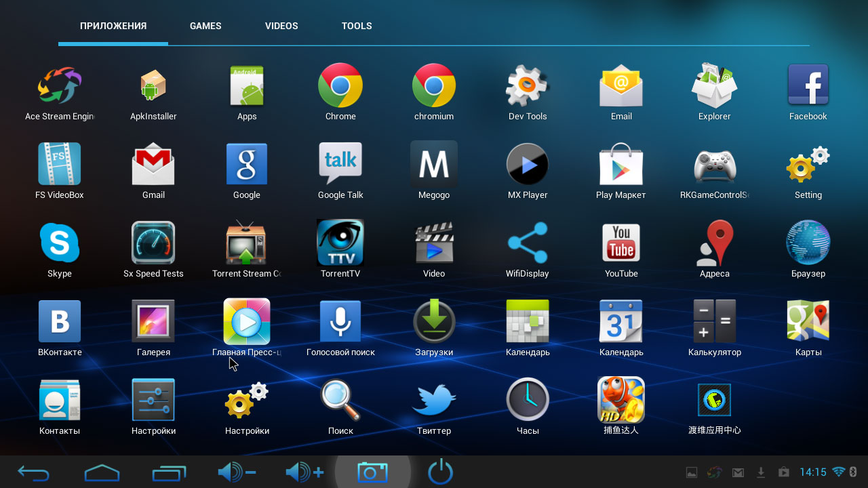Open the Setting app with gears
Viewport: 868px width, 488px height.
808,164
